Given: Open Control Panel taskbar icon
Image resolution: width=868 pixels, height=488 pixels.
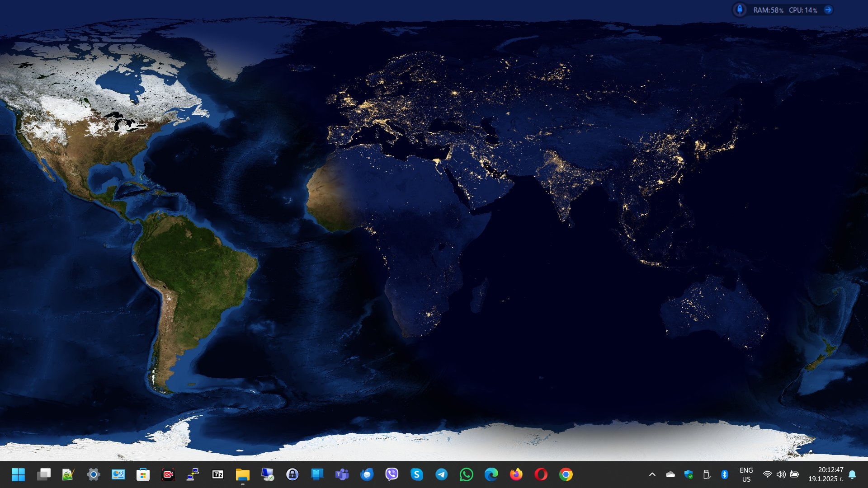Looking at the screenshot, I should (118, 474).
